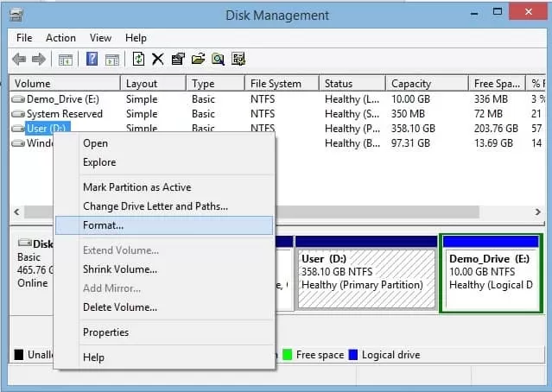Click the black X Delete toolbar icon
552x392 pixels.
(x=158, y=59)
